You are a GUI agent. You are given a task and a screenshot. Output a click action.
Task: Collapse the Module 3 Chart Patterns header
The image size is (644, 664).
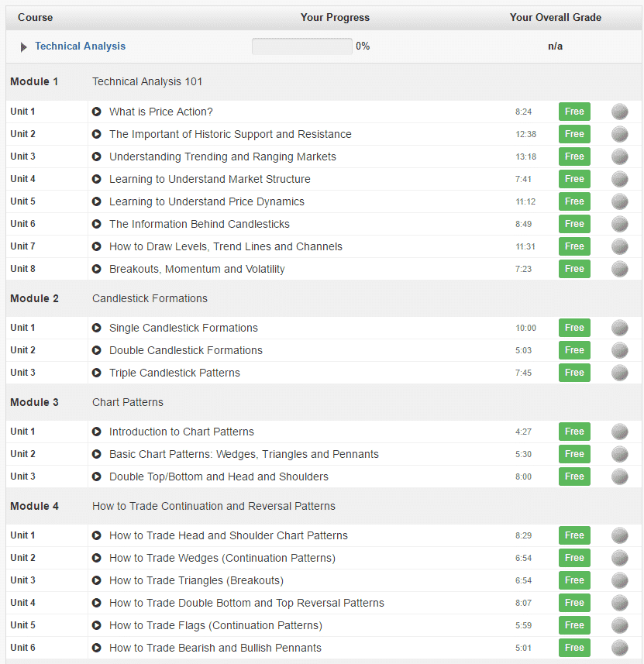128,402
